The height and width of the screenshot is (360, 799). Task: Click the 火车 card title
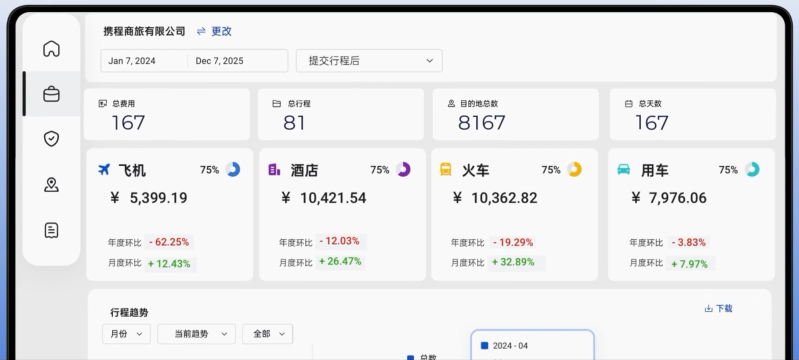475,170
